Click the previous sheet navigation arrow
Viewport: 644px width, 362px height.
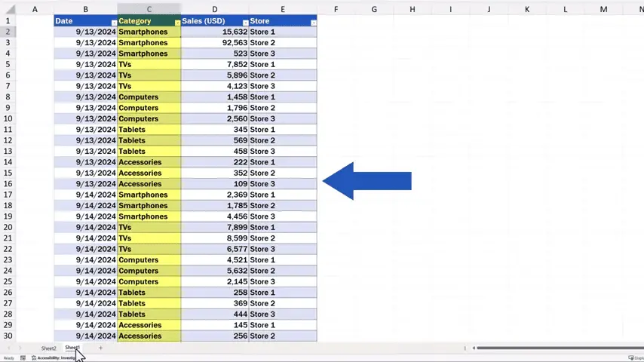click(9, 348)
